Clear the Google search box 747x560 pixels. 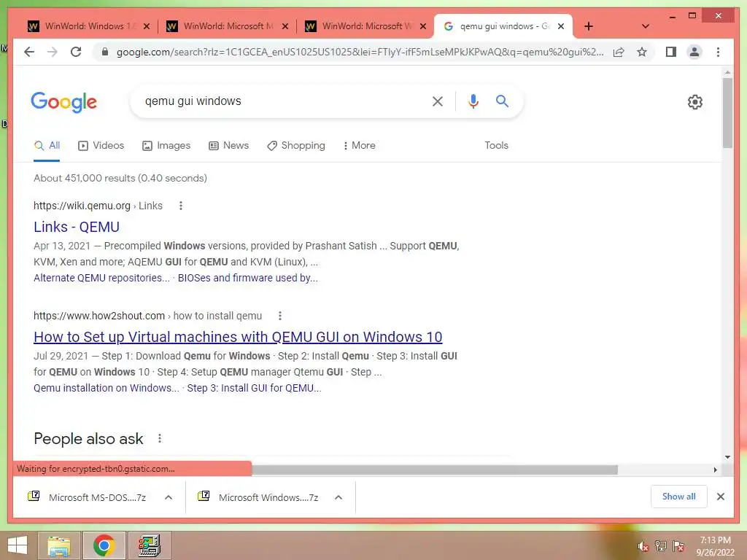click(x=438, y=101)
